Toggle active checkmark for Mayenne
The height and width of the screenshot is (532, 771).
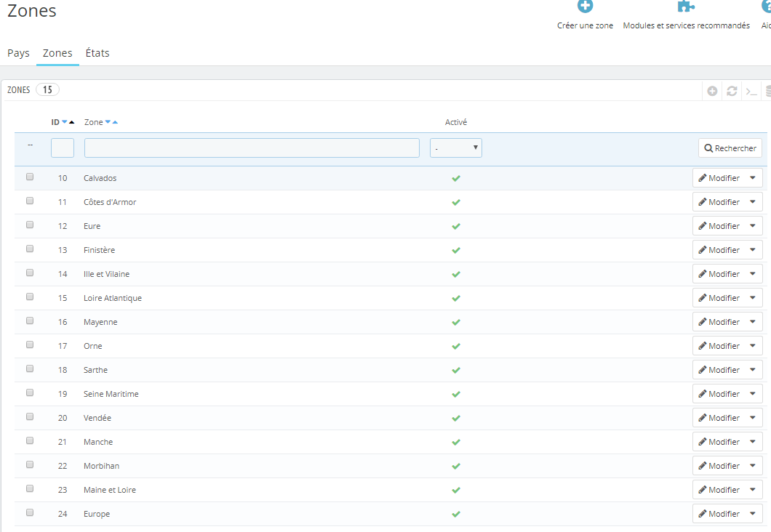tap(456, 322)
